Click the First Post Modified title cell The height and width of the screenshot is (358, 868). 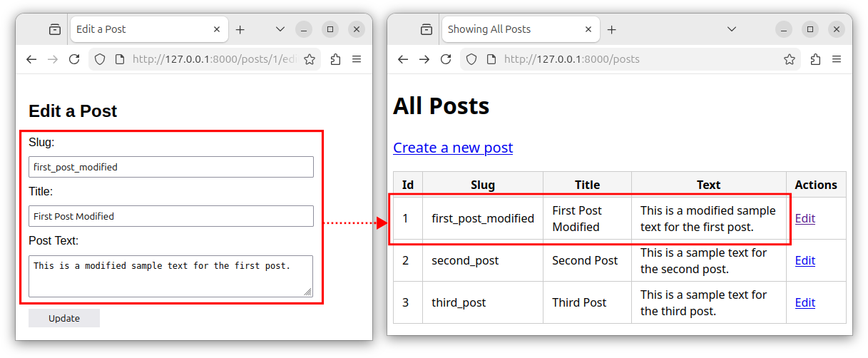pos(588,218)
